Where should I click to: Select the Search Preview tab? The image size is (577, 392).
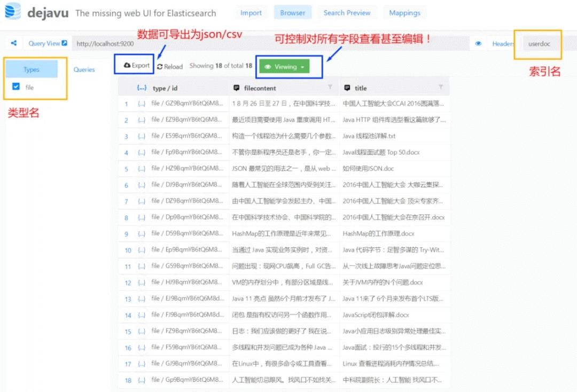tap(347, 12)
